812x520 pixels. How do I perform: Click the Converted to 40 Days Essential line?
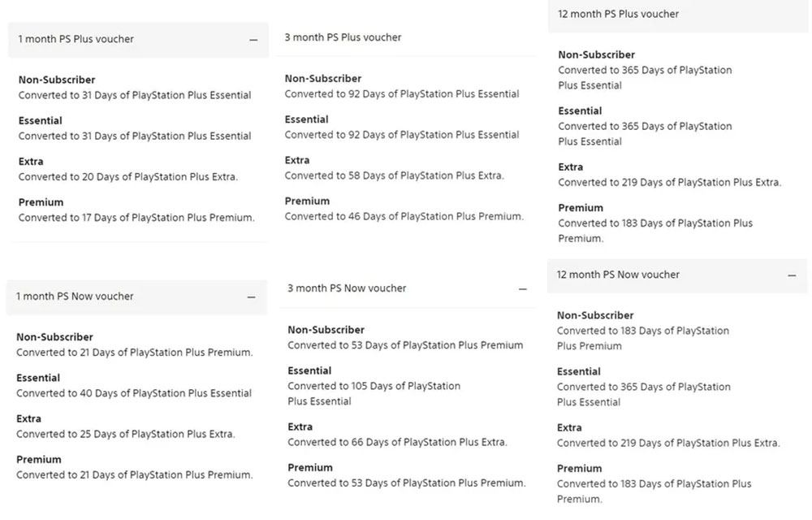click(x=134, y=393)
